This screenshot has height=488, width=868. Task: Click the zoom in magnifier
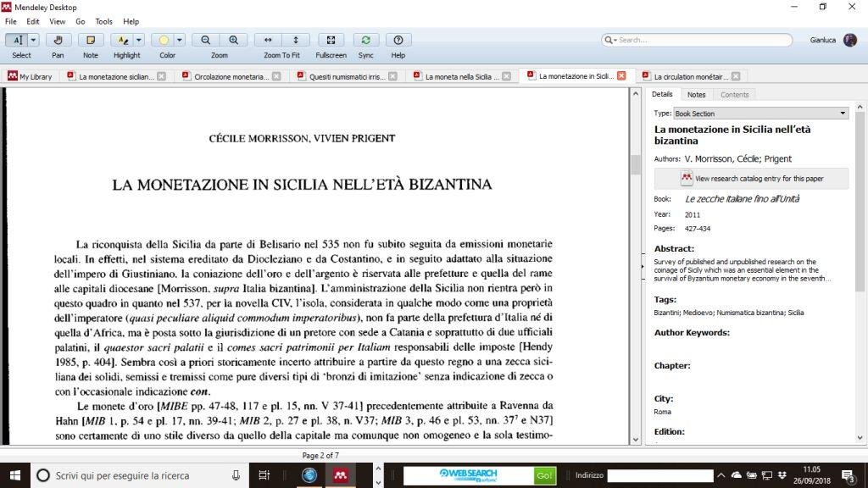(x=234, y=41)
